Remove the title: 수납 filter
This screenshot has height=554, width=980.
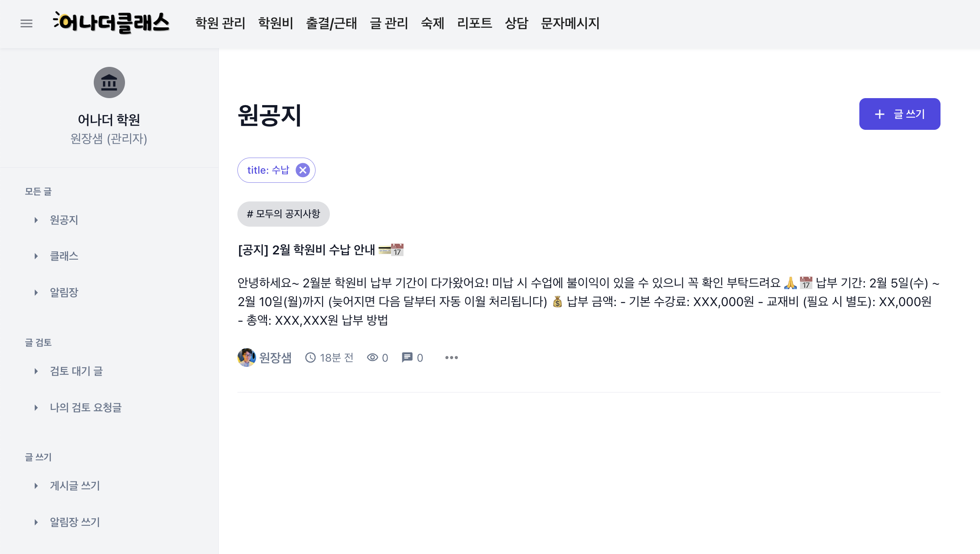click(303, 170)
